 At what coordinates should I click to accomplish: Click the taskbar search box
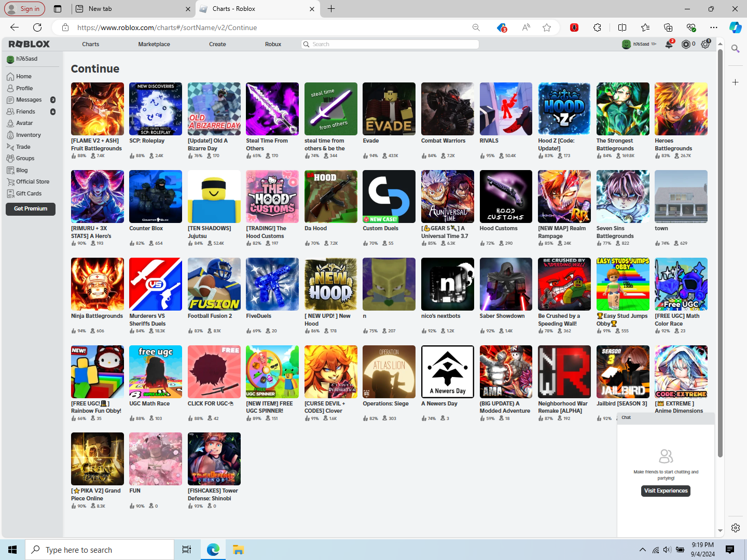pyautogui.click(x=100, y=550)
